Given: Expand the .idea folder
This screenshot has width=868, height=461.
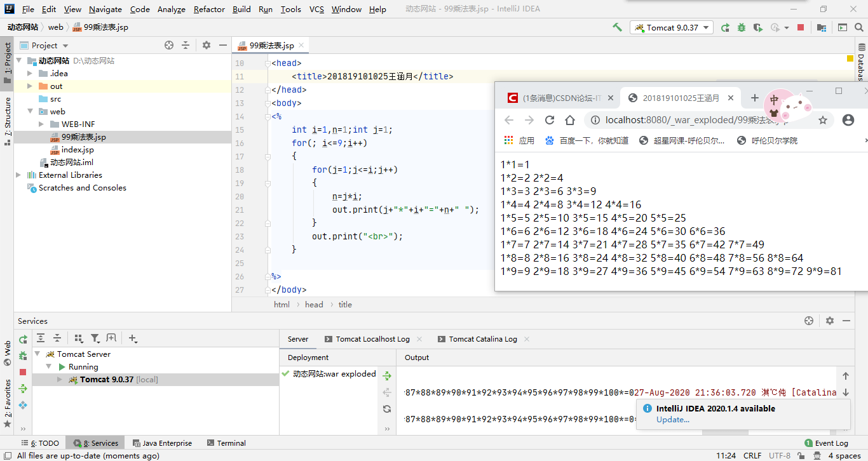Looking at the screenshot, I should tap(30, 74).
